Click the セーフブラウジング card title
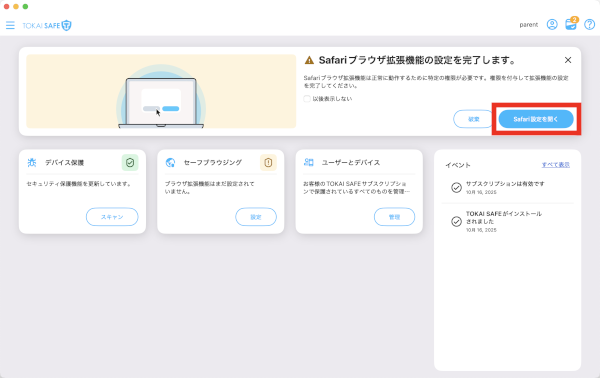The height and width of the screenshot is (378, 600). click(x=213, y=163)
